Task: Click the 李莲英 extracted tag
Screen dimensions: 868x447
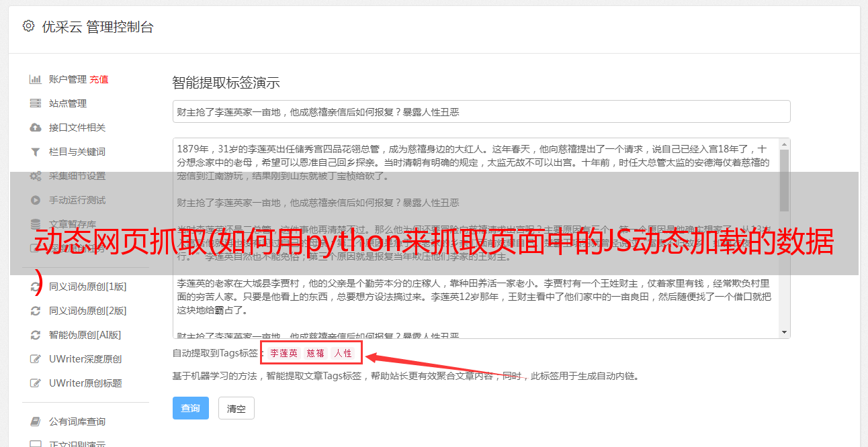Action: tap(284, 353)
